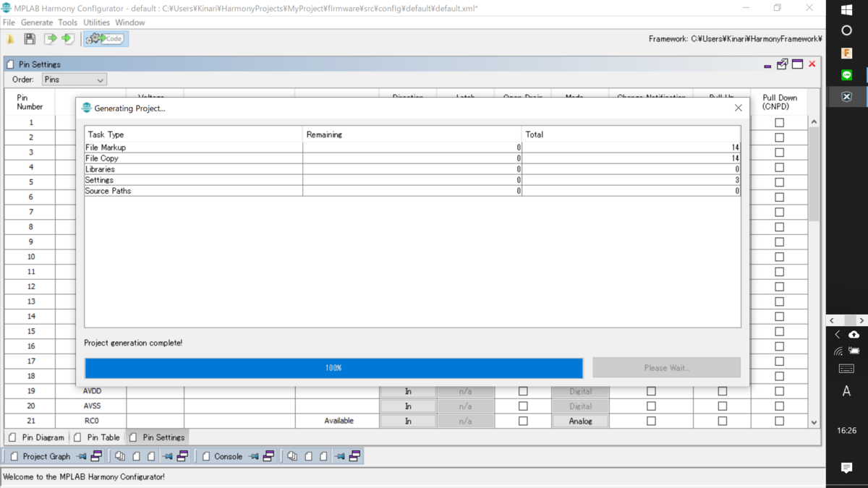Click the dock window icon beside Console
The image size is (868, 488).
[x=268, y=456]
